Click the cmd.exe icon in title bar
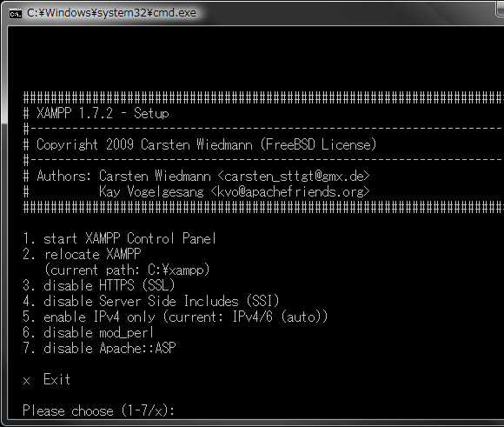 coord(16,14)
